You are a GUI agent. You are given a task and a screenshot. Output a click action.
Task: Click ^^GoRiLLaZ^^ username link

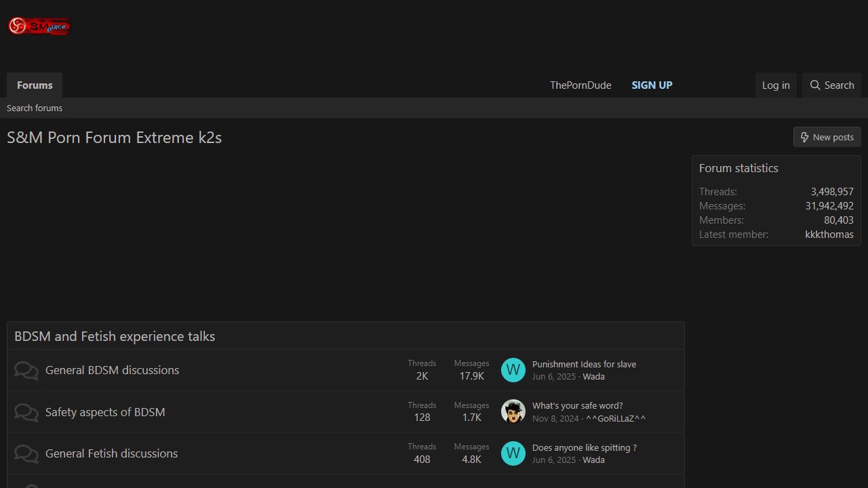616,418
